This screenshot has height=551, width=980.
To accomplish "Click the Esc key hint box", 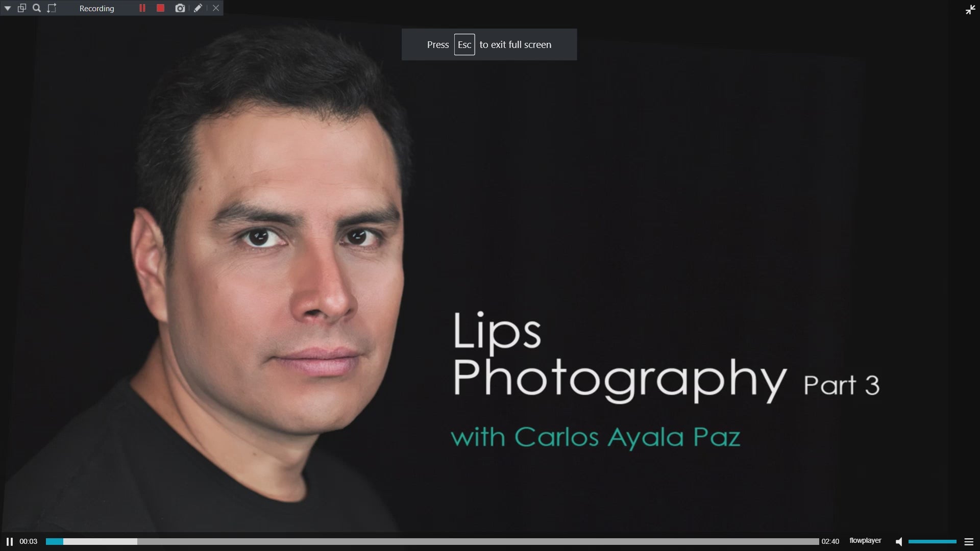I will pos(464,44).
